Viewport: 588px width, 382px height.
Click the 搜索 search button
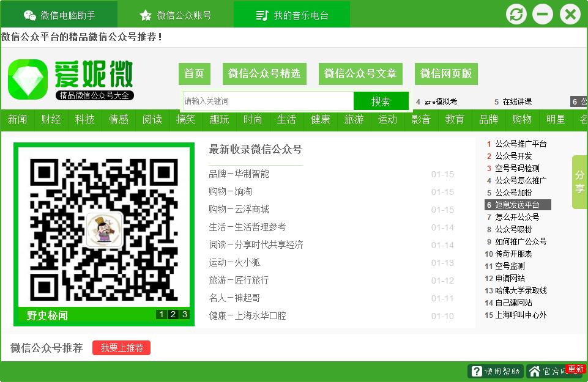tap(381, 101)
